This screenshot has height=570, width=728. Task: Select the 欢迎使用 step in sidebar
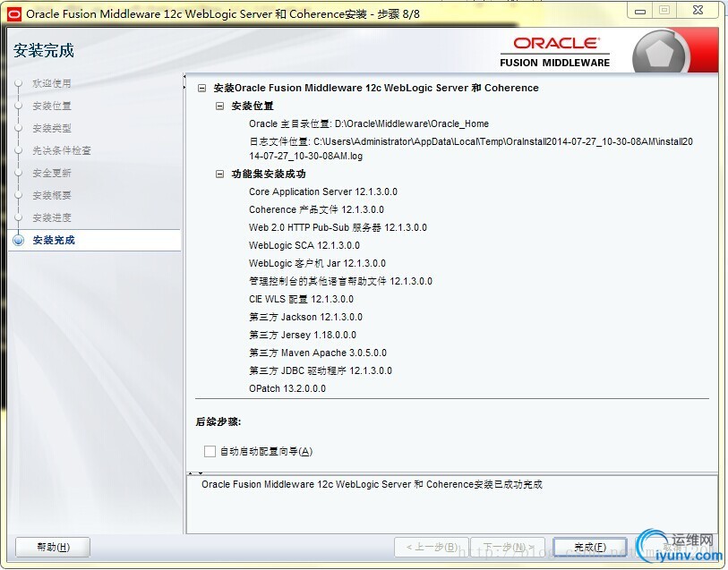[52, 83]
